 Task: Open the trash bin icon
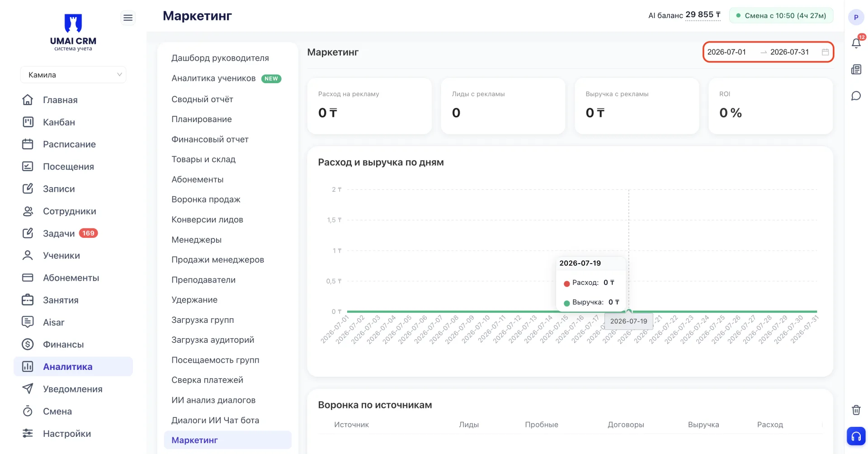(x=856, y=410)
